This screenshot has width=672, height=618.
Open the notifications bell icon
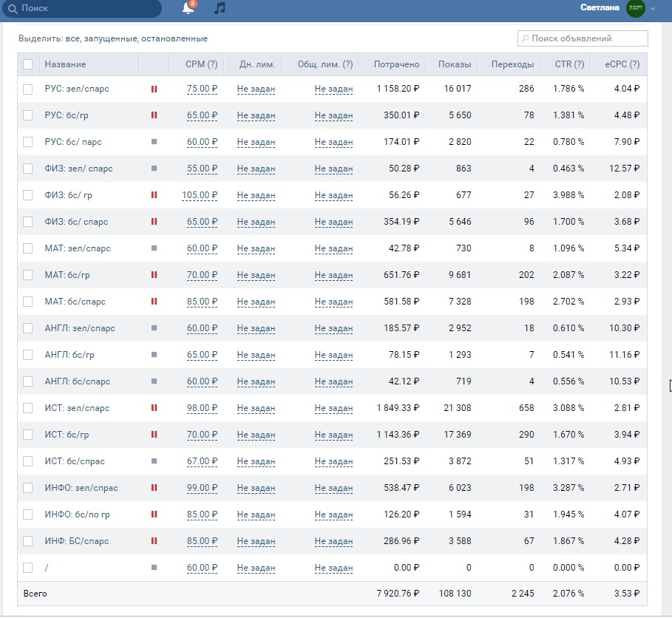coord(188,7)
